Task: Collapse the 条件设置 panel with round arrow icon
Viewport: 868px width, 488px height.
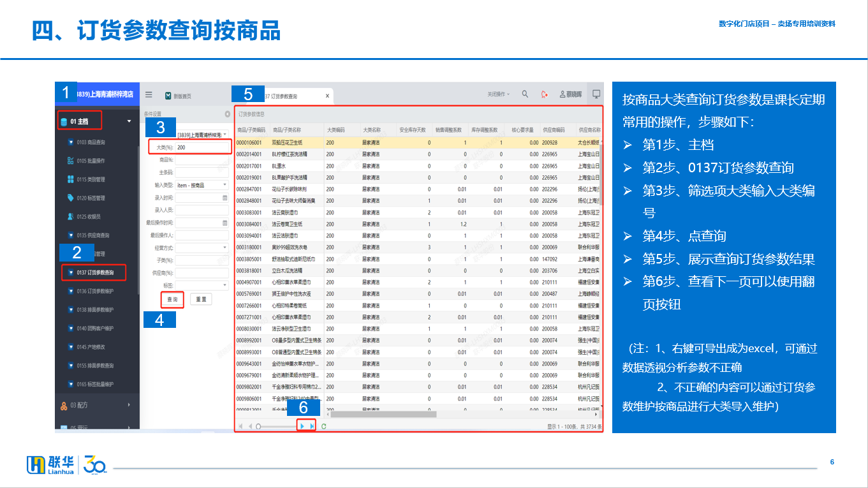Action: [x=228, y=114]
